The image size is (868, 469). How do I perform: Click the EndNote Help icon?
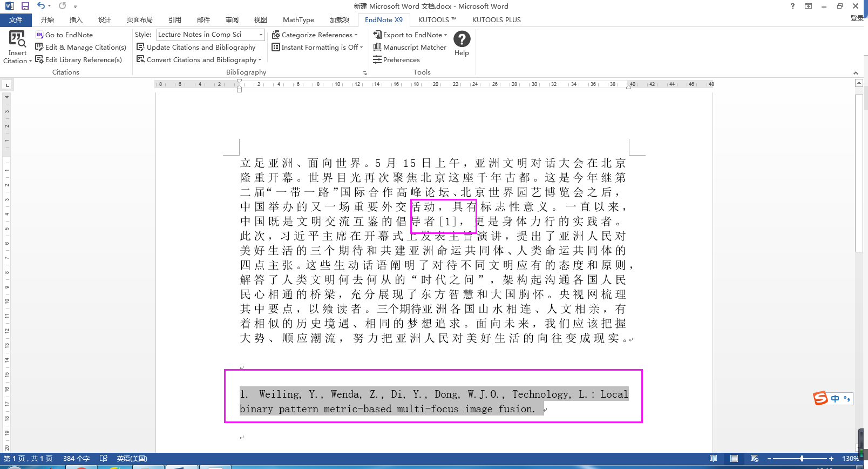coord(462,39)
